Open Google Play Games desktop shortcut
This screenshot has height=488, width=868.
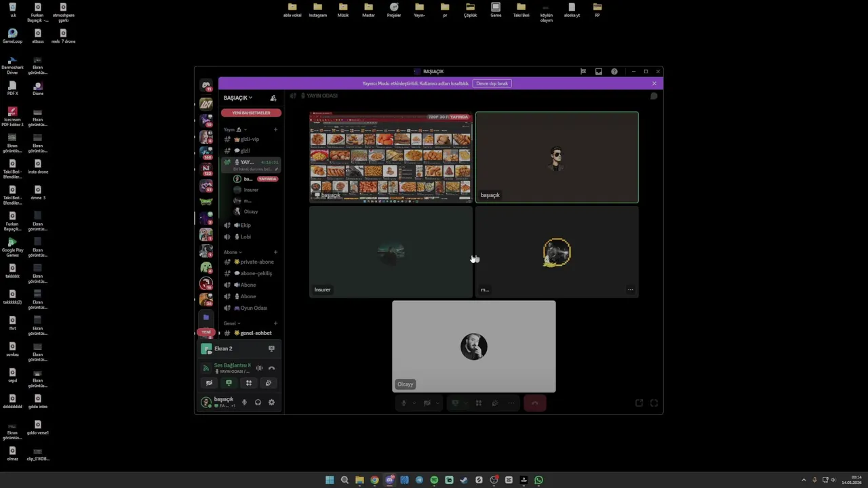12,247
